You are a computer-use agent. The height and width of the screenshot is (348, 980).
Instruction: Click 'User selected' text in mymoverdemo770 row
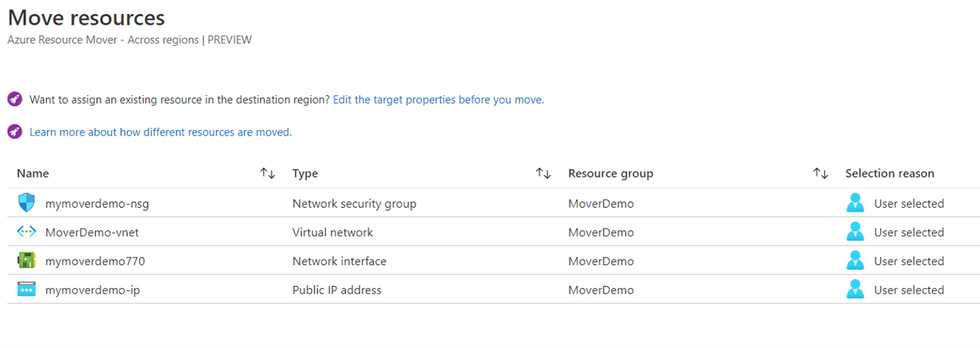[909, 261]
